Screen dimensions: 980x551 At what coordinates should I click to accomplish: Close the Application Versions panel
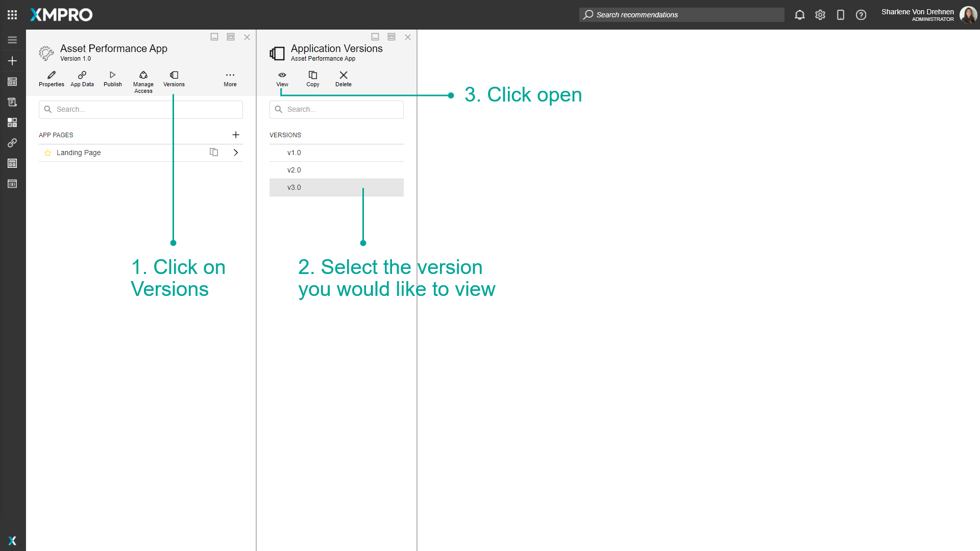[408, 37]
